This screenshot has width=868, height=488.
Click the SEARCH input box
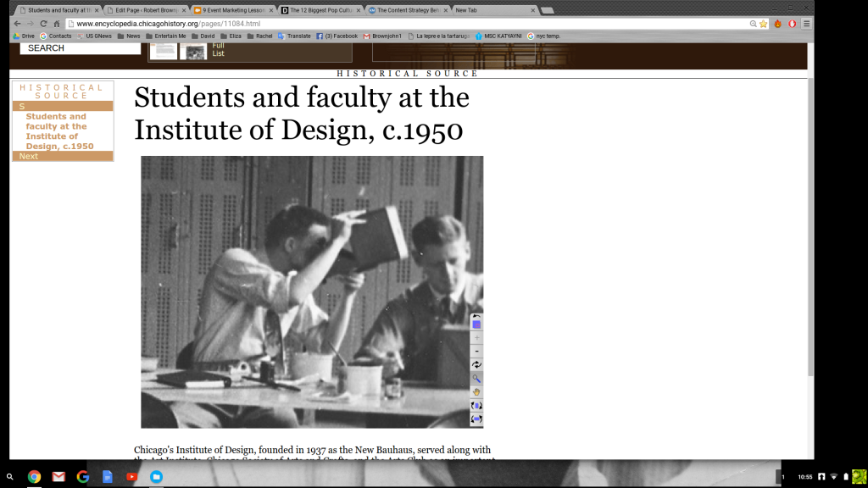[x=81, y=48]
